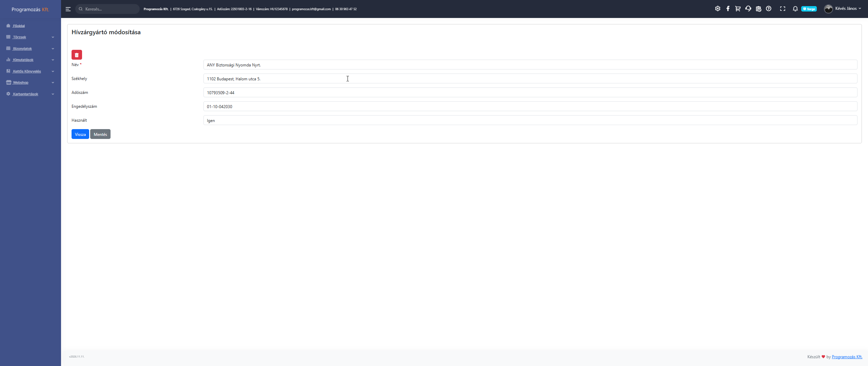Open the Használt dropdown showing Igen
The height and width of the screenshot is (366, 868).
pos(530,121)
